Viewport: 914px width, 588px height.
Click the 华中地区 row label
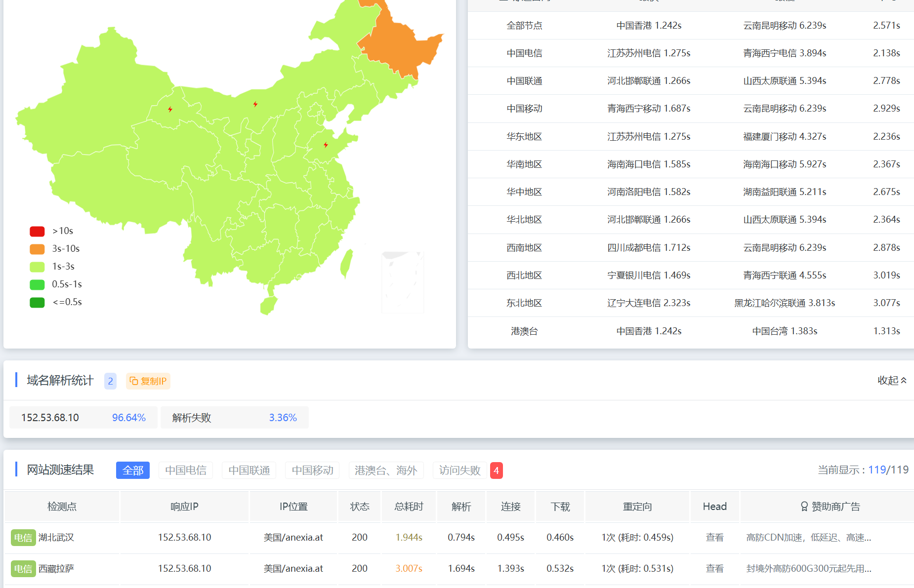pos(524,192)
